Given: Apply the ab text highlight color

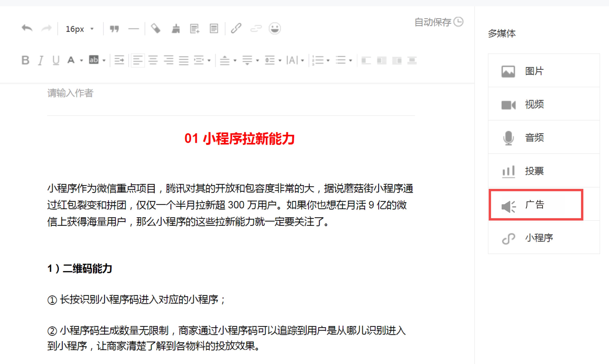Looking at the screenshot, I should click(94, 60).
